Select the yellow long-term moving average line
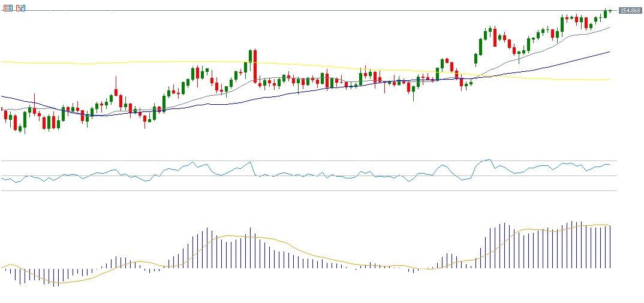 pyautogui.click(x=120, y=62)
